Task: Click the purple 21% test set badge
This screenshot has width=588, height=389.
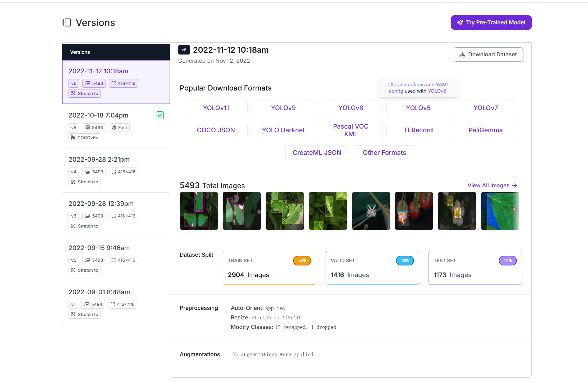Action: tap(508, 261)
